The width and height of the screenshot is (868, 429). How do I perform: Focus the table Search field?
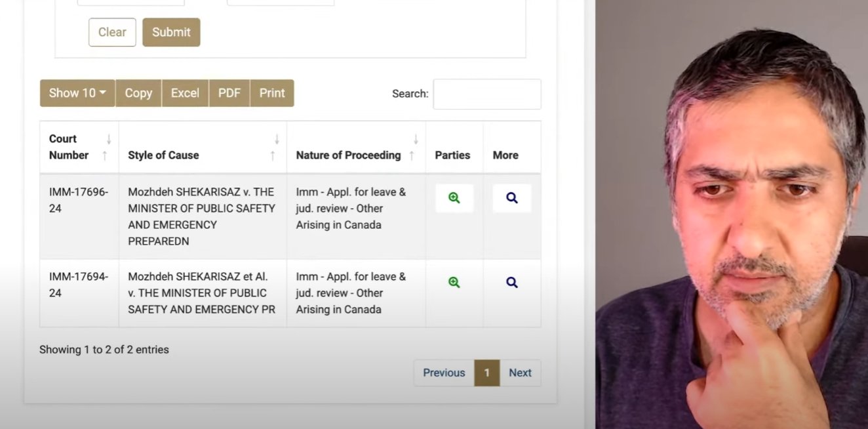pos(487,94)
